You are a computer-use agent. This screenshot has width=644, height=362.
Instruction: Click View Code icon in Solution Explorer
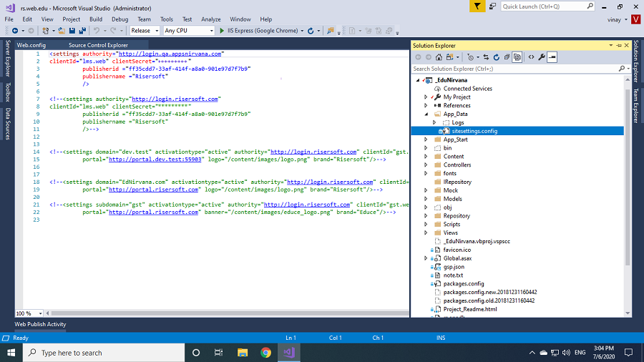(x=532, y=57)
